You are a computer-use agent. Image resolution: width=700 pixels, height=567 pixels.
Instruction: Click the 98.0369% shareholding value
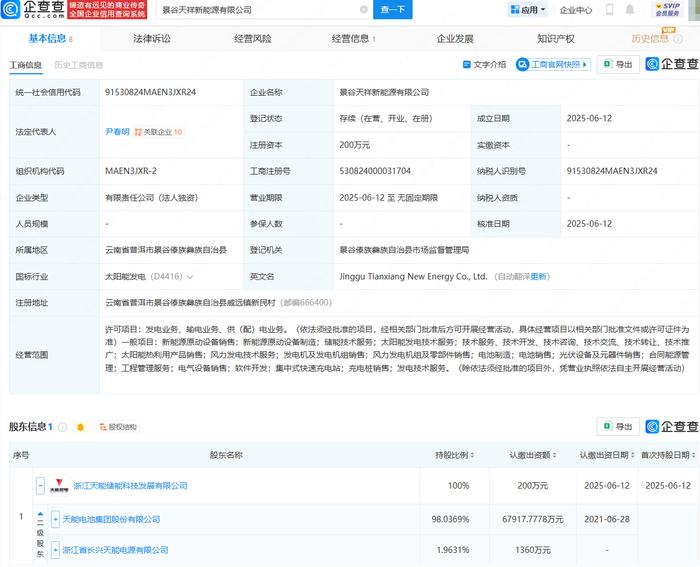(450, 519)
